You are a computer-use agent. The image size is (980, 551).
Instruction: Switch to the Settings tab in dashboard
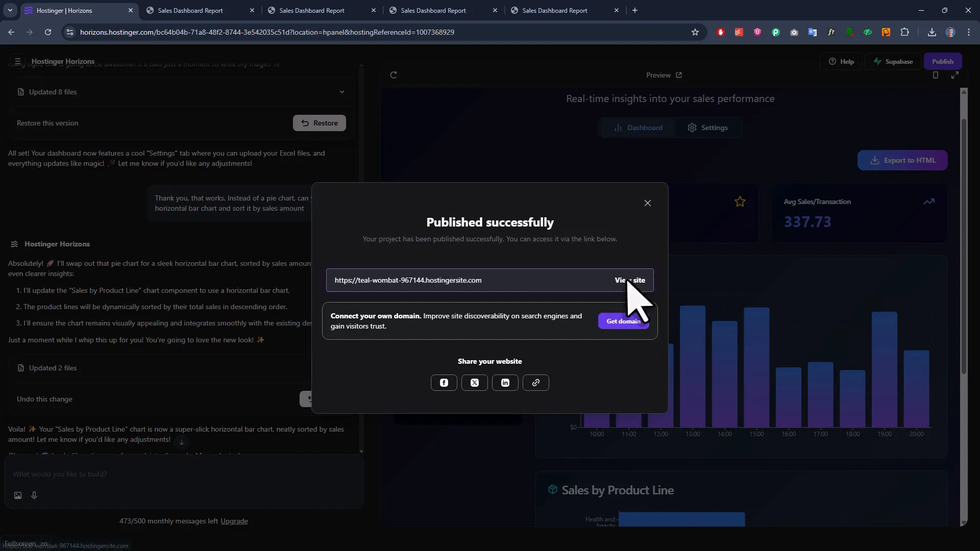point(708,128)
